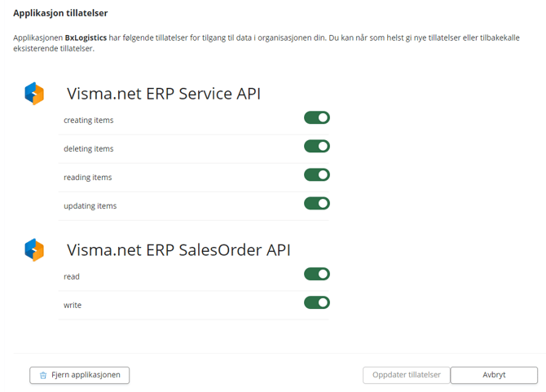546x392 pixels.
Task: Click the creating items label
Action: click(89, 120)
